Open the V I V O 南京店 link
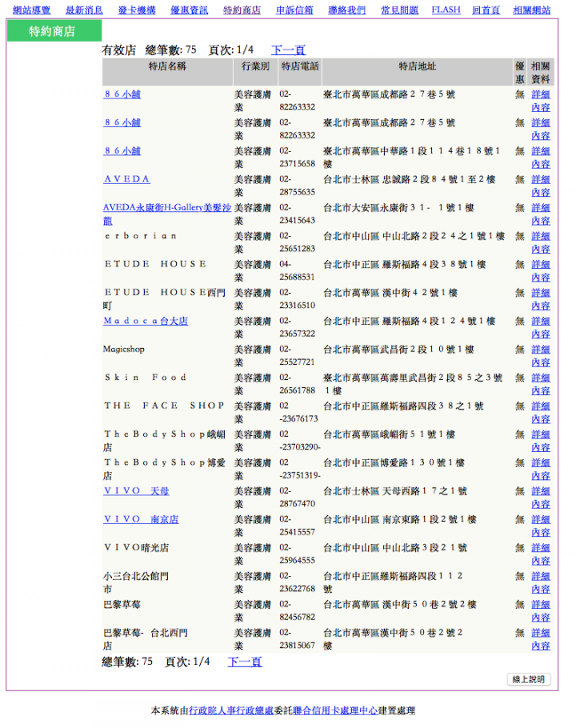This screenshot has height=728, width=576. [x=141, y=519]
